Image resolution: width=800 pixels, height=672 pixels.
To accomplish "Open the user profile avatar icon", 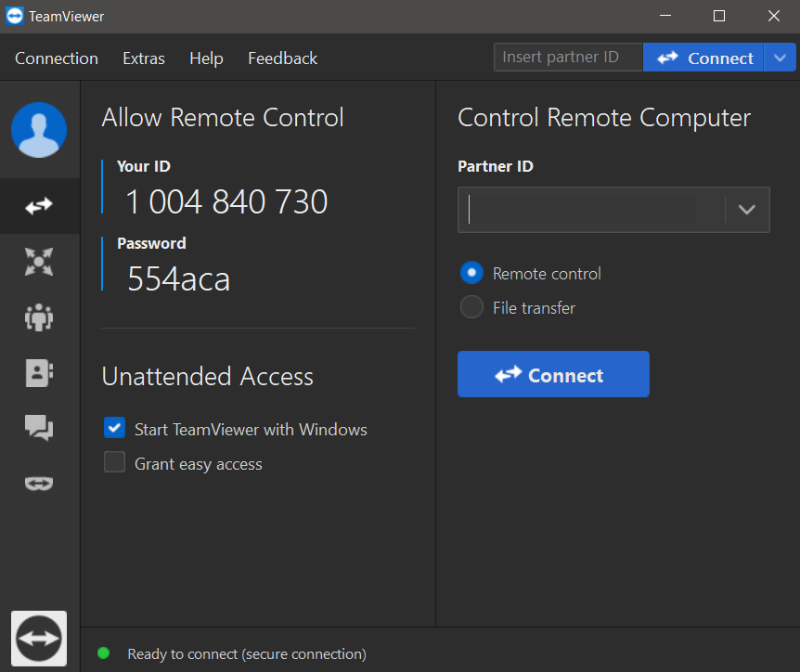I will [x=39, y=130].
